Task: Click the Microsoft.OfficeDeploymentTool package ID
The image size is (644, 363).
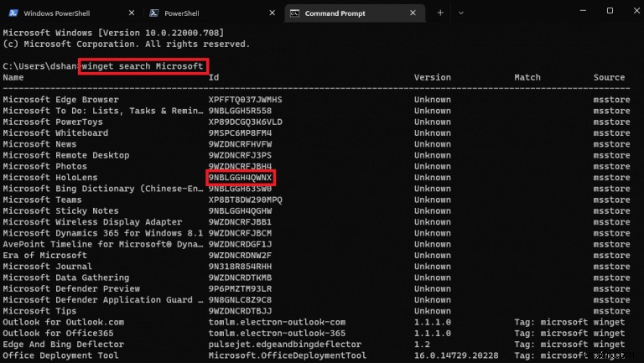Action: 288,355
